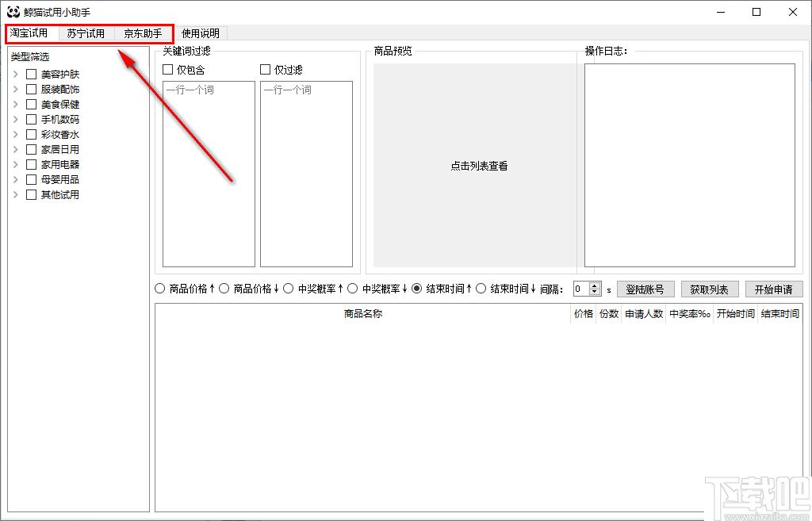
Task: Sort by the 中奖率‰ column header
Action: 690,313
